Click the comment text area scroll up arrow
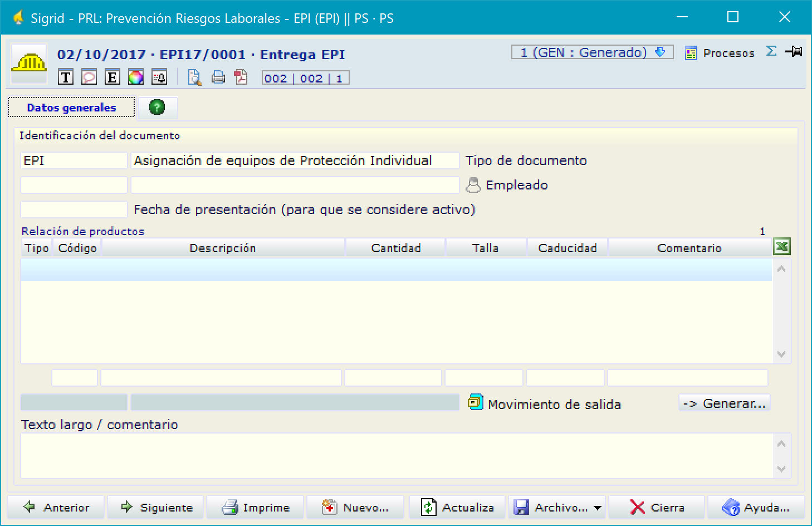This screenshot has height=526, width=812. click(781, 444)
